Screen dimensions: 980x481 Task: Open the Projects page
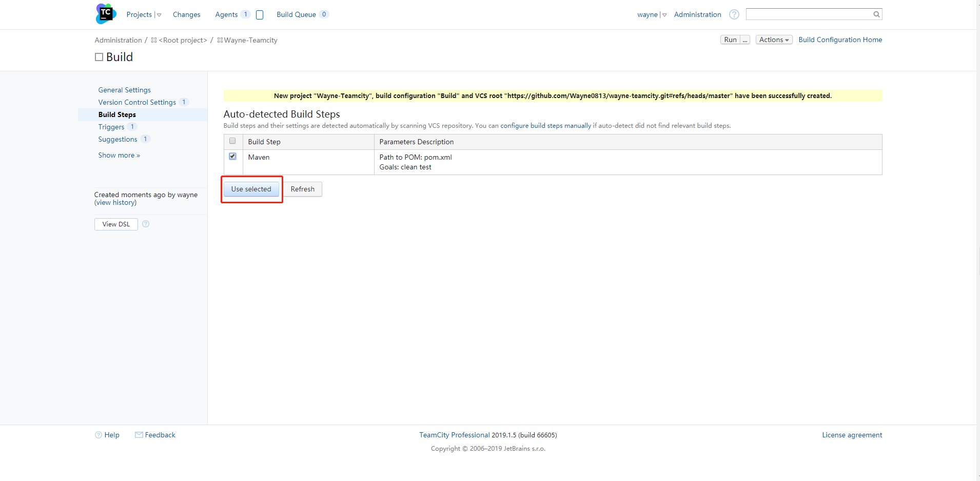click(139, 14)
